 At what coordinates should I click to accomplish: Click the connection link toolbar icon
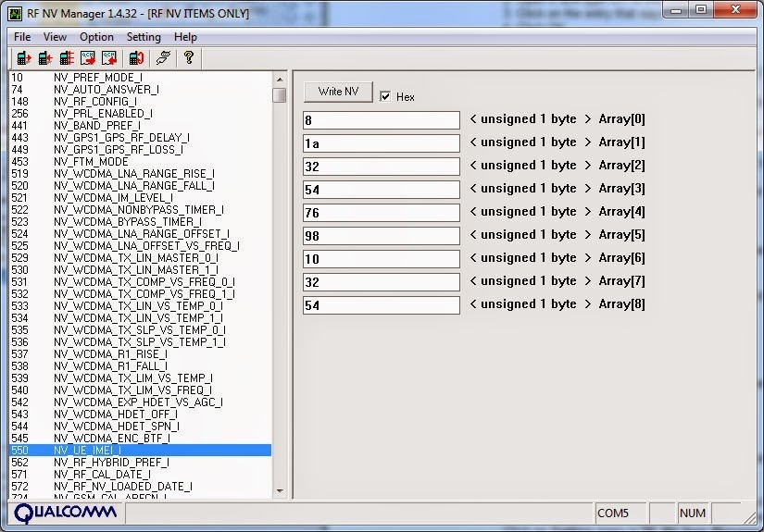162,58
